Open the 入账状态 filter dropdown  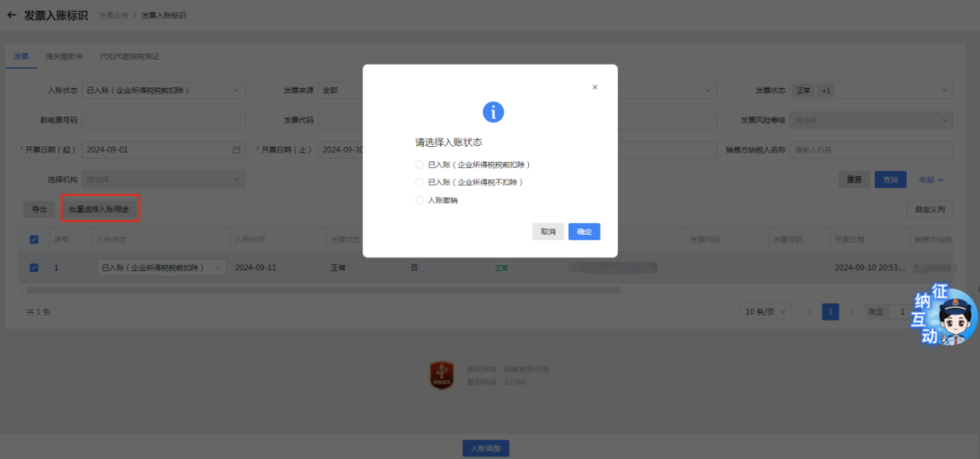click(x=163, y=91)
